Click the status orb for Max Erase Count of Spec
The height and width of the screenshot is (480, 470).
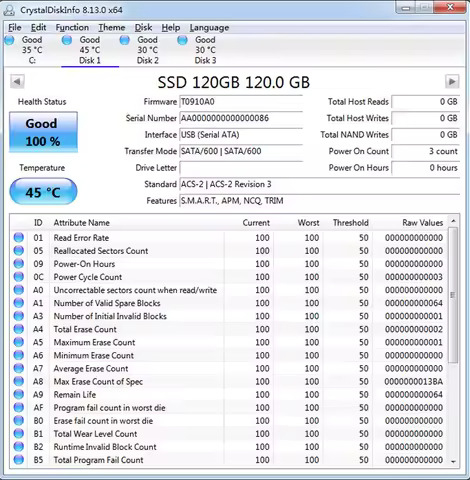pyautogui.click(x=19, y=381)
